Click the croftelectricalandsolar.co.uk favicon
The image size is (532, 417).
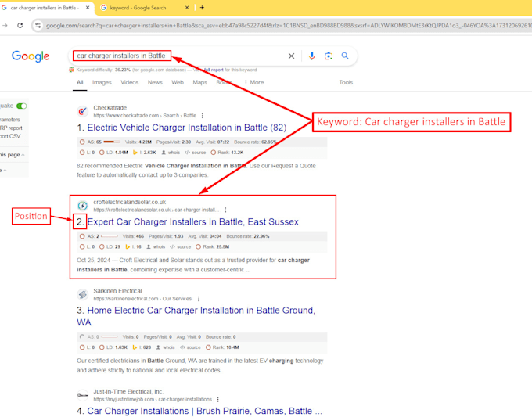click(x=82, y=206)
